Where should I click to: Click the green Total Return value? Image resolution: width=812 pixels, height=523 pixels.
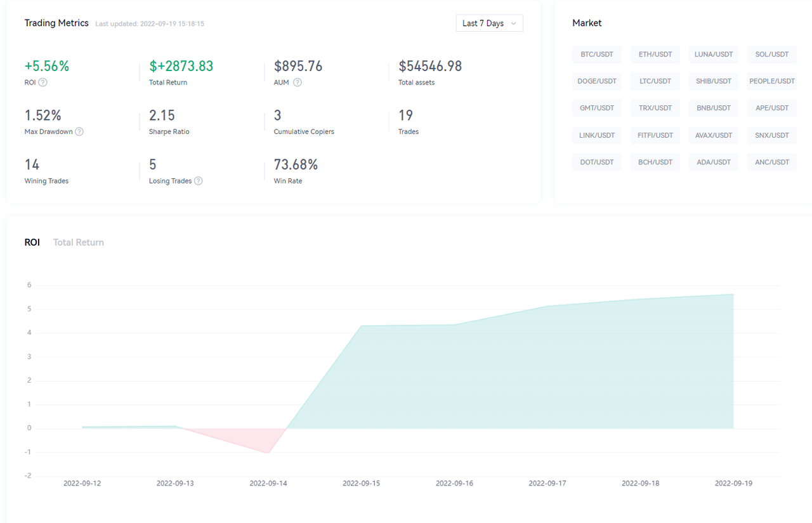(181, 66)
